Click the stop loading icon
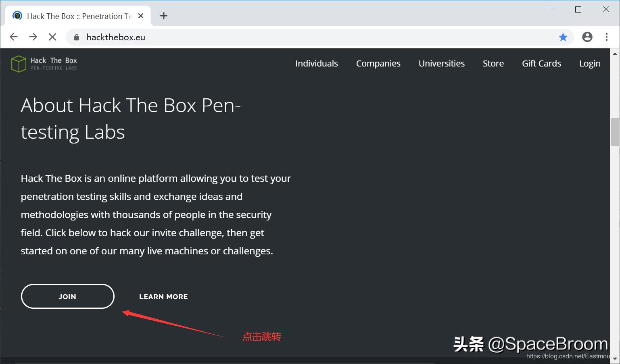The width and height of the screenshot is (620, 364). [52, 37]
